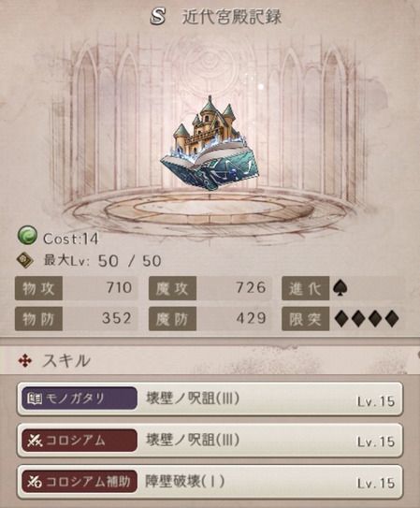The image size is (420, 508).
Task: Click the book icon in モノガタリ tag
Action: (35, 399)
